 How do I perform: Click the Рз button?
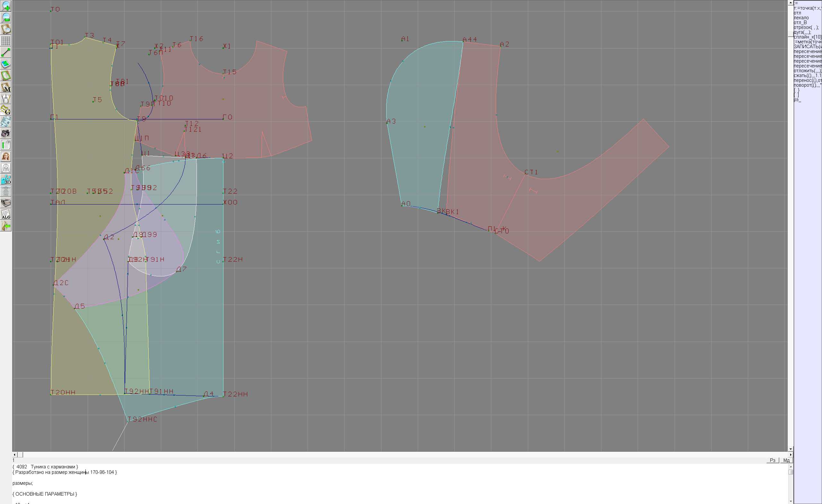[772, 460]
